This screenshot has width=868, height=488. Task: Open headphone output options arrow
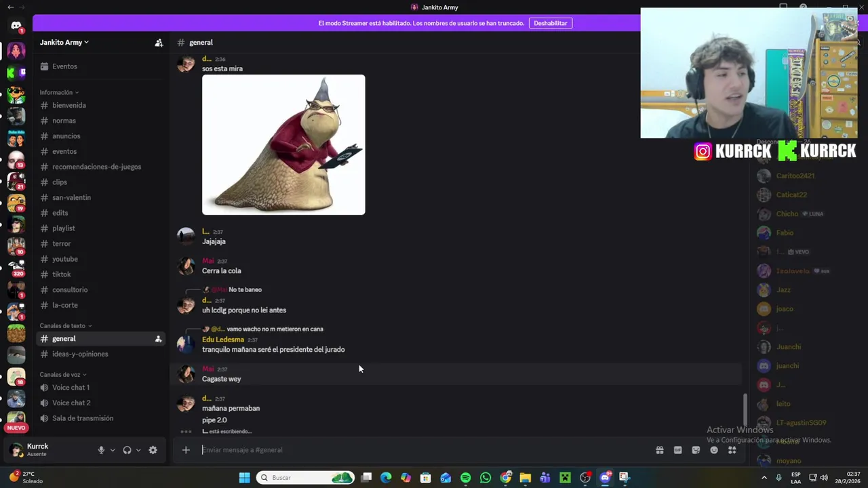point(138,450)
